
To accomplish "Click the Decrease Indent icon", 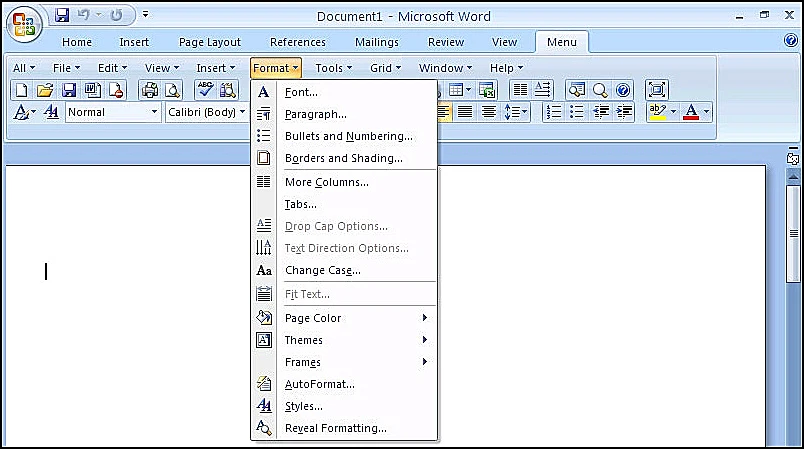I will tap(600, 112).
